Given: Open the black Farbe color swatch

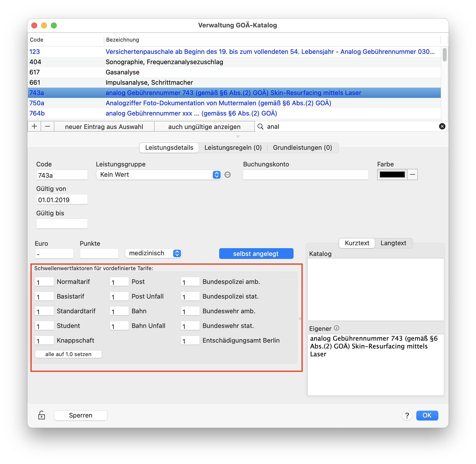Looking at the screenshot, I should 392,174.
